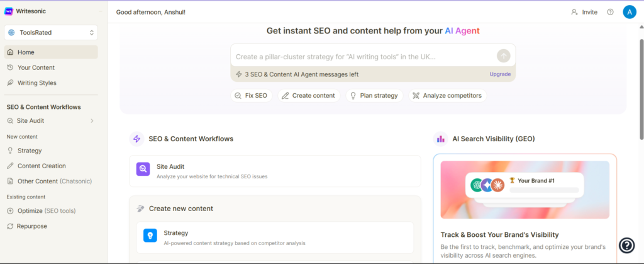
Task: Click the Your Content history icon
Action: pos(10,67)
